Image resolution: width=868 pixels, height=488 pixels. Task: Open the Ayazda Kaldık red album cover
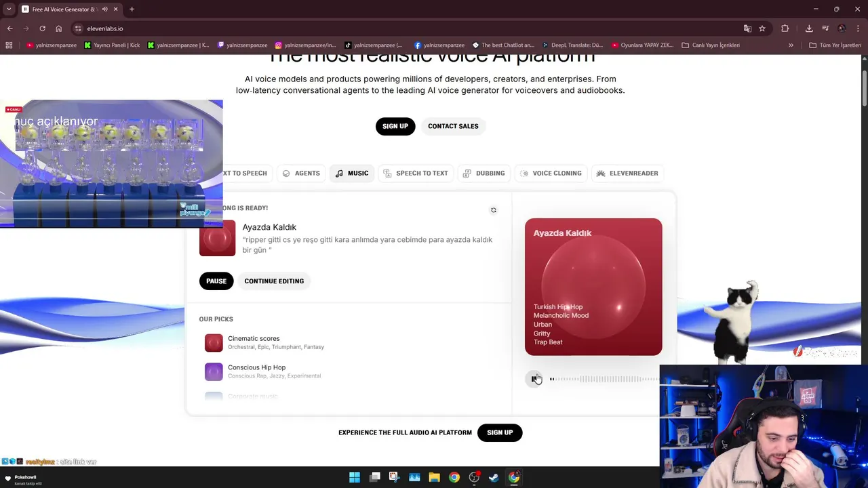tap(593, 287)
